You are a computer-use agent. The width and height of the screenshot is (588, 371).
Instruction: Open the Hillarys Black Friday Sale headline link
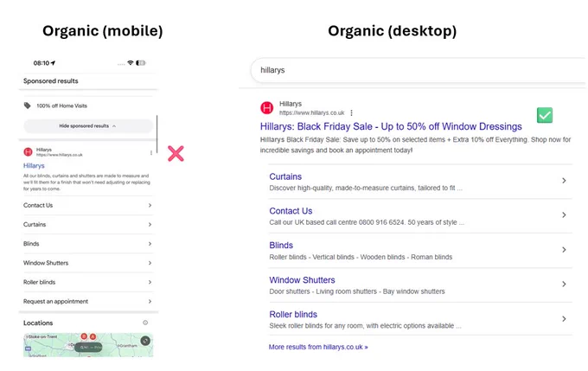pos(391,126)
